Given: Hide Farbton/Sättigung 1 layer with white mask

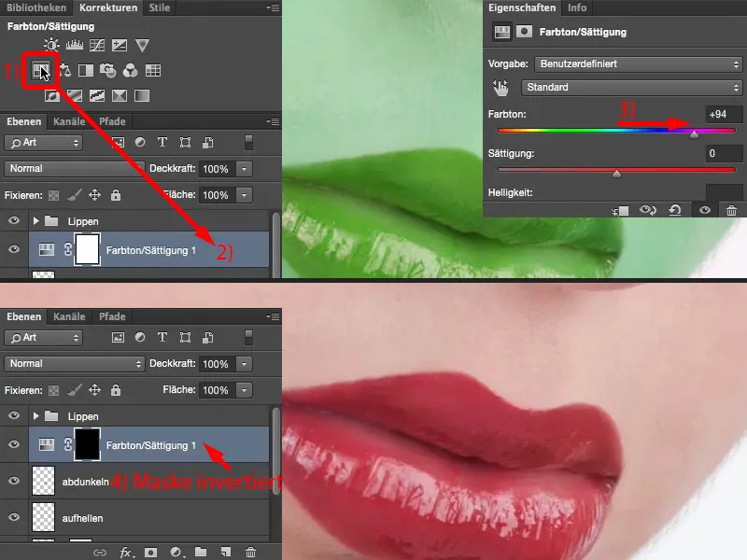Looking at the screenshot, I should (x=14, y=249).
